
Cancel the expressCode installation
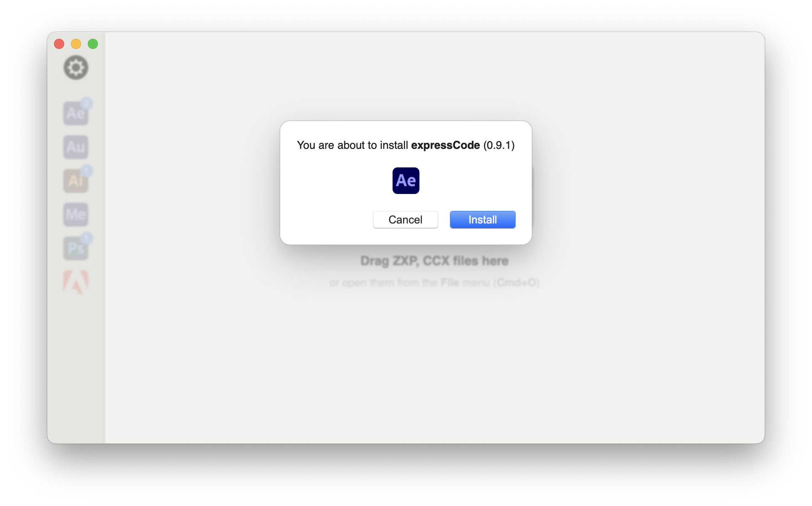click(x=406, y=220)
